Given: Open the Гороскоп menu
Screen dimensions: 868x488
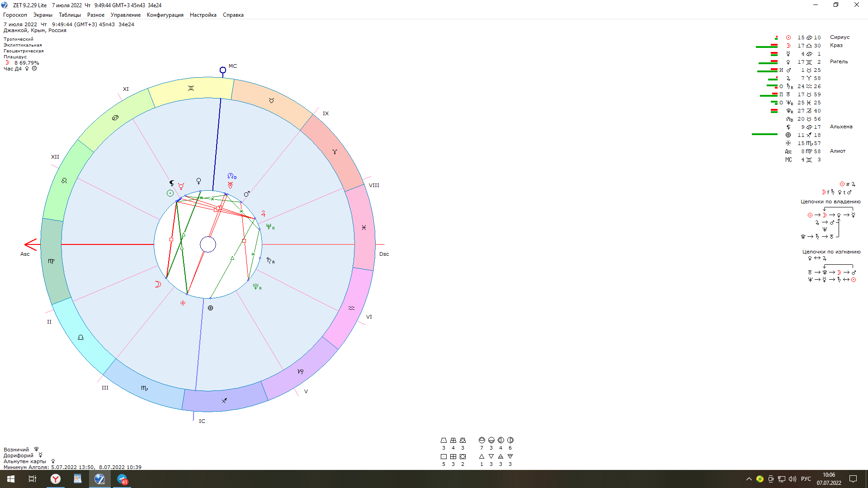Looking at the screenshot, I should [15, 15].
